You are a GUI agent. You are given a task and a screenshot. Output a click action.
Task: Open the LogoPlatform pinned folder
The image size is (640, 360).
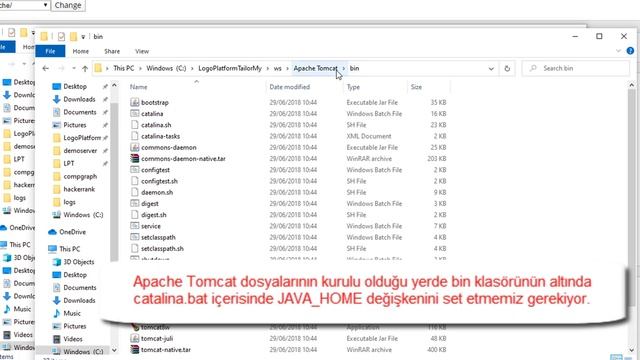[x=82, y=138]
